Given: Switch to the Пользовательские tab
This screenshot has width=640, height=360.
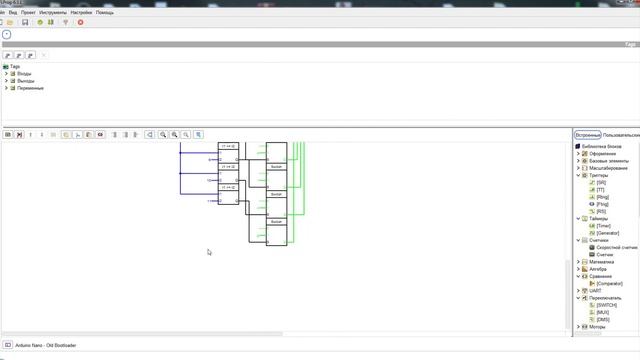Looking at the screenshot, I should pyautogui.click(x=621, y=135).
